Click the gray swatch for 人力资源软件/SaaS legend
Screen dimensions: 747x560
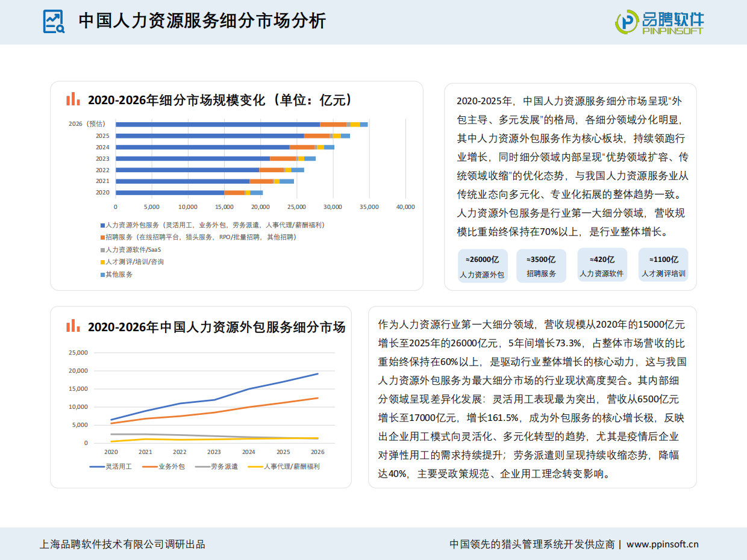[103, 249]
